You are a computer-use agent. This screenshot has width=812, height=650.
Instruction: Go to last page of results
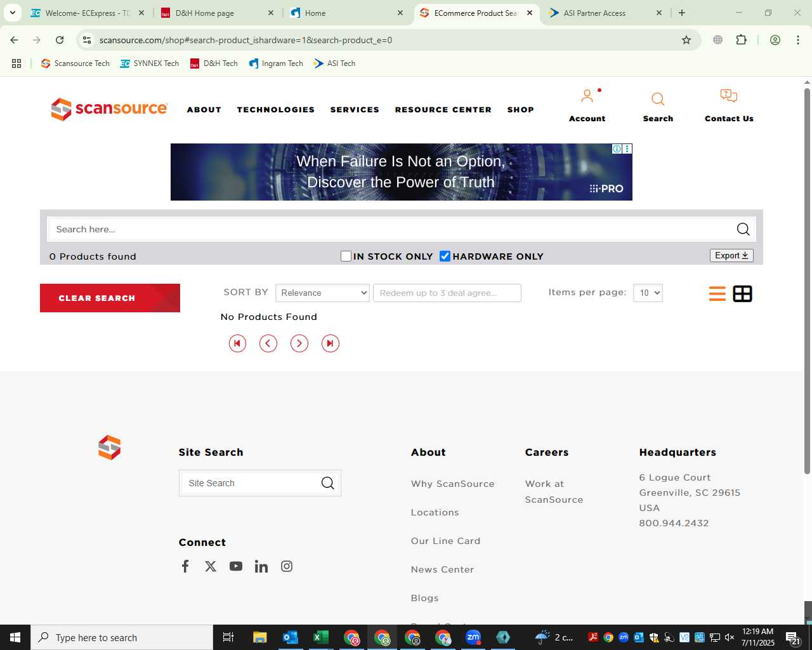click(x=331, y=343)
